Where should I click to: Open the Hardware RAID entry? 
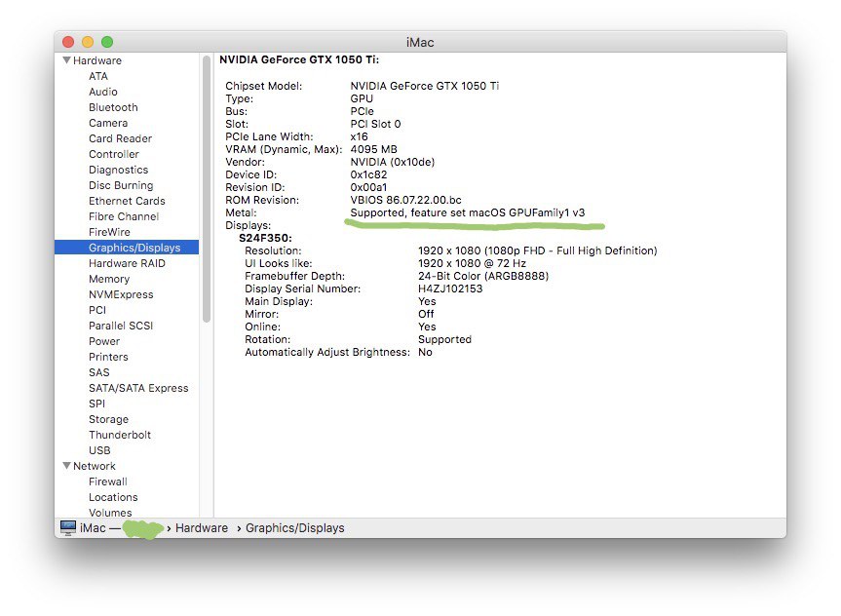coord(127,263)
